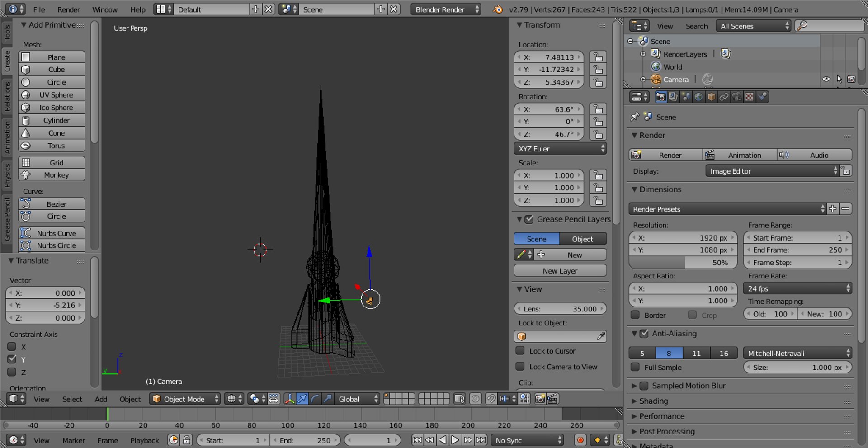This screenshot has width=868, height=448.
Task: Hide the Camera in the outliner
Action: click(x=826, y=79)
